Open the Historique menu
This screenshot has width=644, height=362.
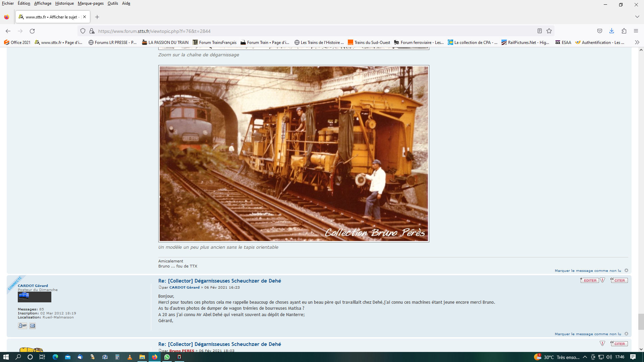64,3
